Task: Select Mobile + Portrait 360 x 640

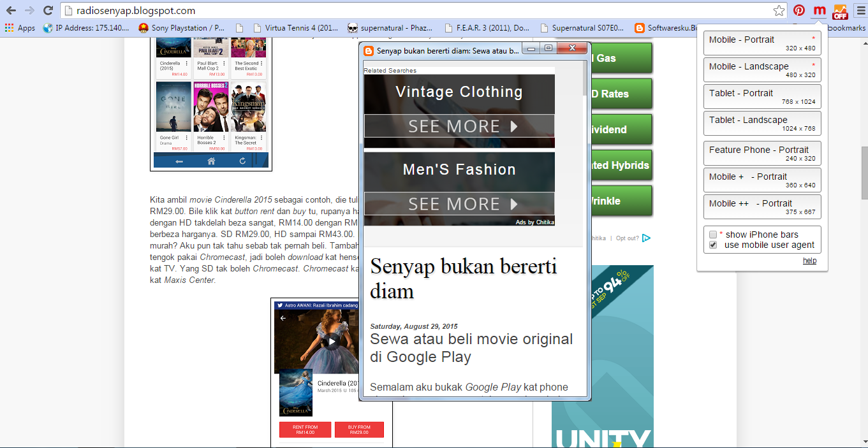Action: pyautogui.click(x=762, y=180)
